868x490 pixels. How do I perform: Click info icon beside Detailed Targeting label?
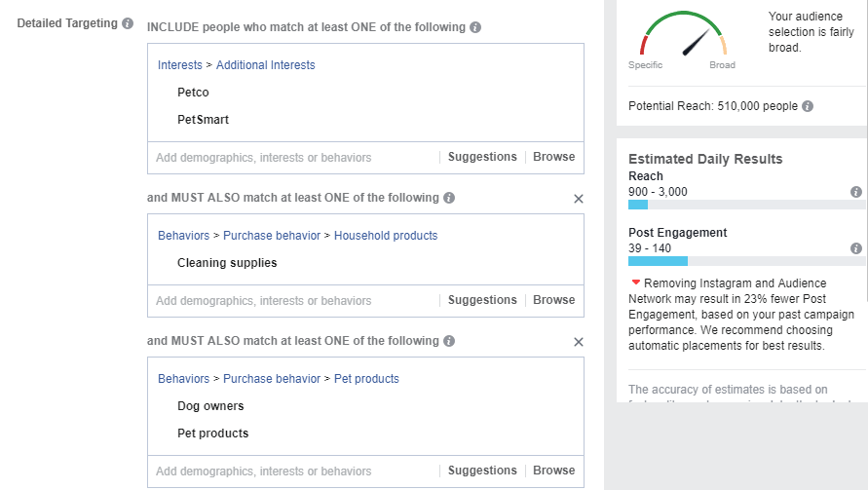128,23
